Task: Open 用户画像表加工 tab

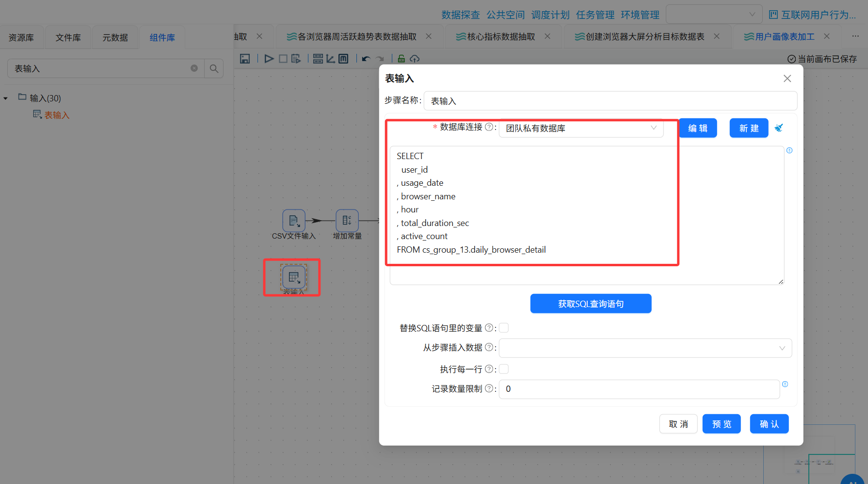Action: pos(779,37)
